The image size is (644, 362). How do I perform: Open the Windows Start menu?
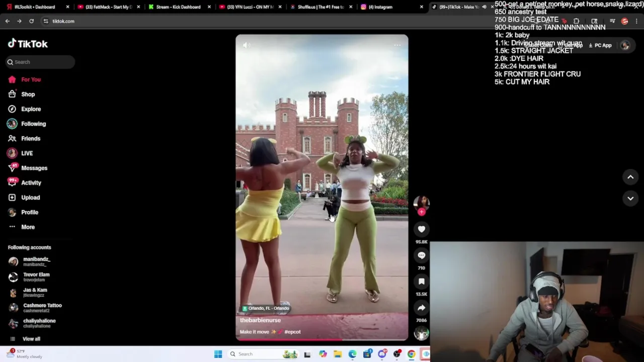point(218,354)
